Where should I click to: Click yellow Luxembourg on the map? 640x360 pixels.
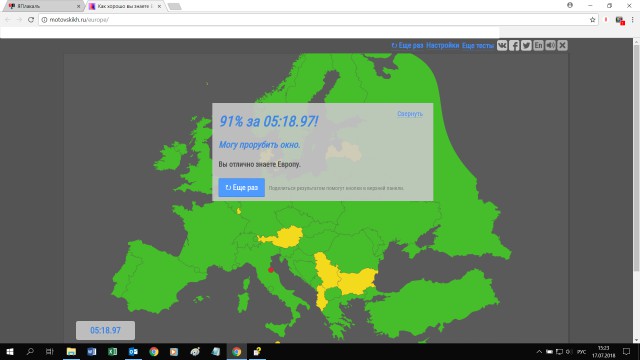tap(239, 211)
